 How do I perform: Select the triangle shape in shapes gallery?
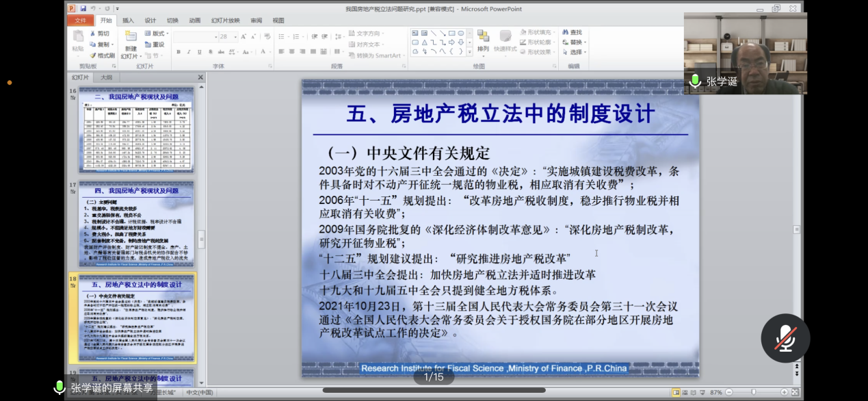point(424,42)
